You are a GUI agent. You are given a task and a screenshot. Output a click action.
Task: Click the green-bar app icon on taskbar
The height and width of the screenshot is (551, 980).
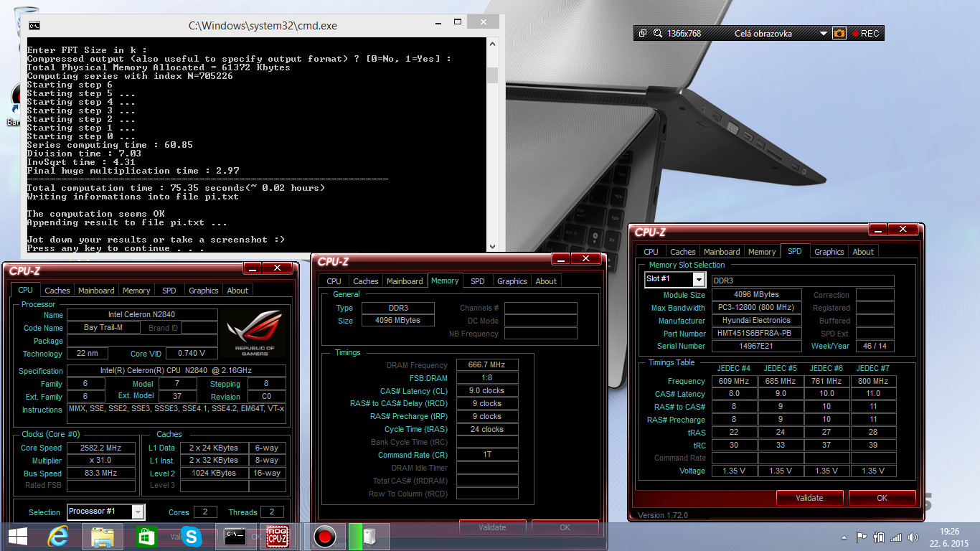(369, 537)
